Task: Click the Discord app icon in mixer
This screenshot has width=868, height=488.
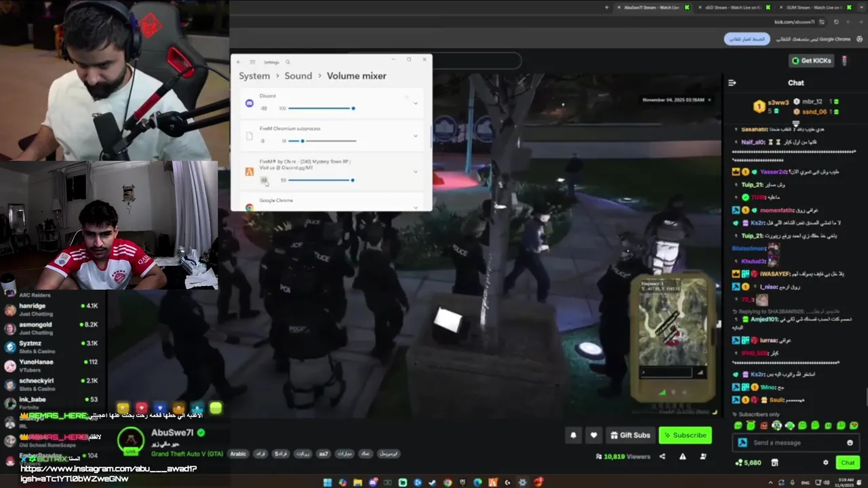Action: (x=249, y=103)
